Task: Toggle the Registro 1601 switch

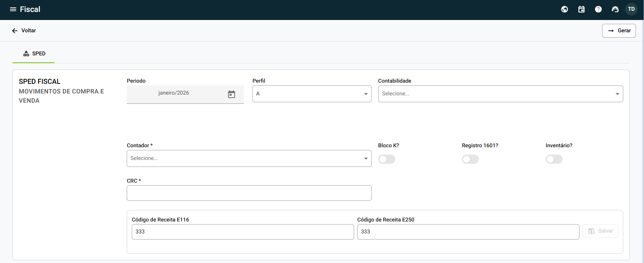Action: (470, 159)
